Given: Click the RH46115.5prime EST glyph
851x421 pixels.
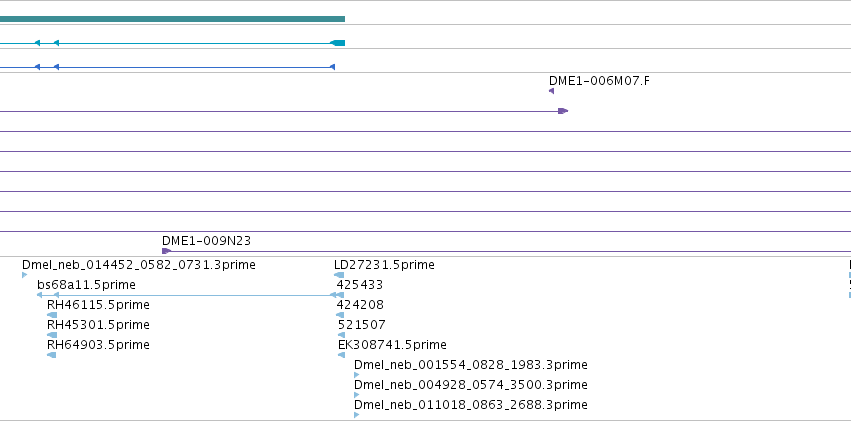Looking at the screenshot, I should pyautogui.click(x=52, y=315).
